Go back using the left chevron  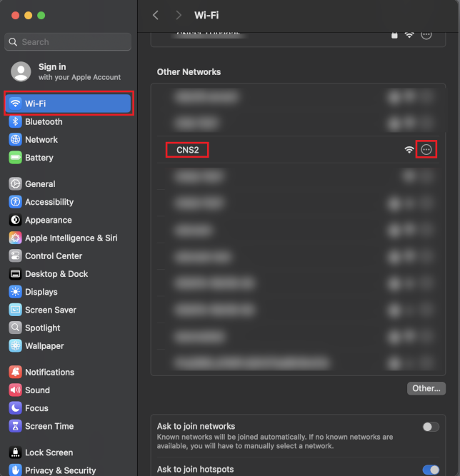(x=156, y=15)
